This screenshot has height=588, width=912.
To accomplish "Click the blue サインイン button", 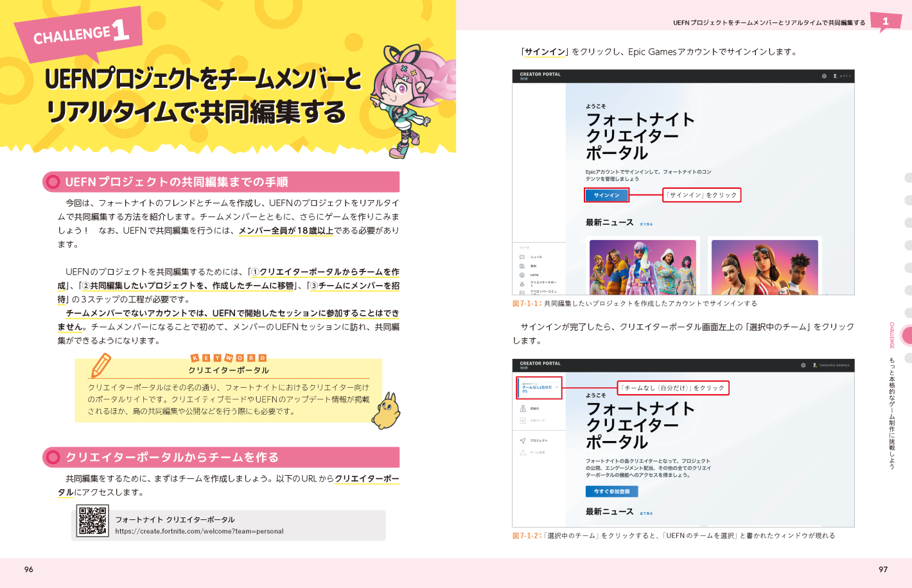I will click(x=606, y=195).
